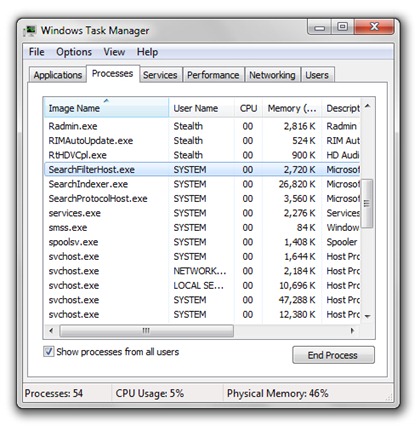The width and height of the screenshot is (420, 431).
Task: Open the Help menu
Action: (147, 52)
